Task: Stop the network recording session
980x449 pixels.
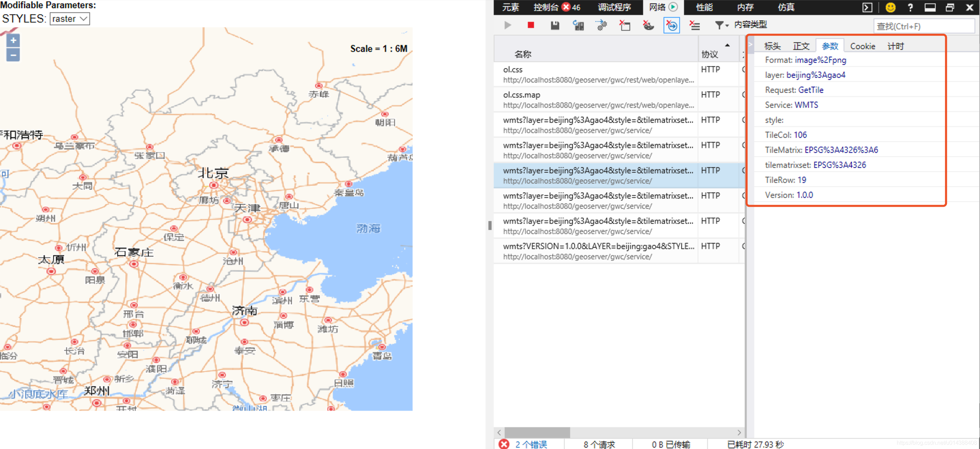Action: [x=531, y=26]
